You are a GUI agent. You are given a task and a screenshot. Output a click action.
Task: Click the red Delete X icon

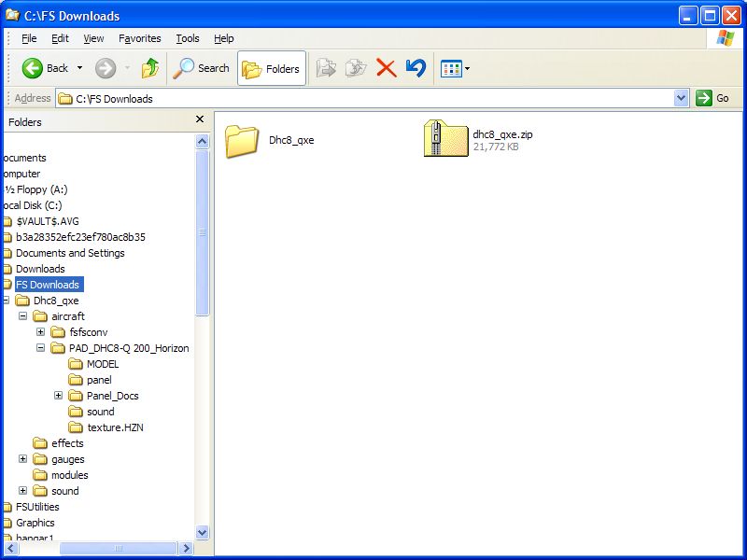pos(386,68)
